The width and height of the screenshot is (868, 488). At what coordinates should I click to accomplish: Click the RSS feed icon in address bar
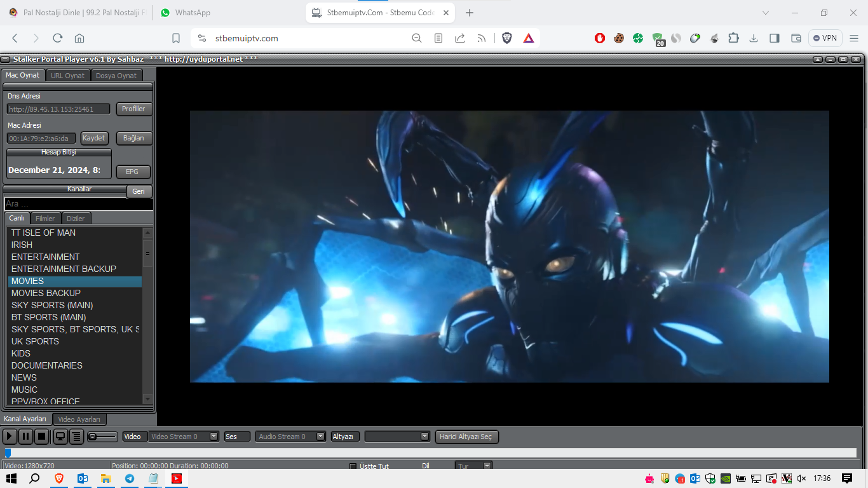click(482, 38)
